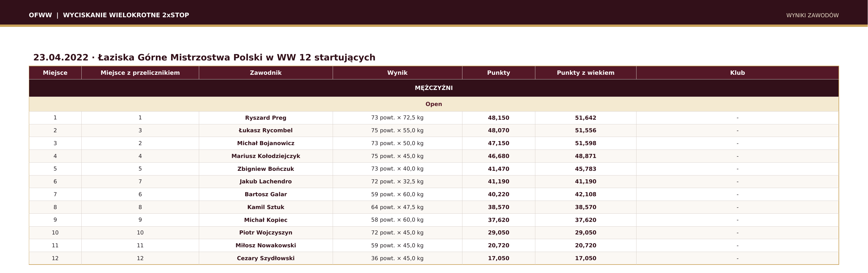
Task: Click Mariusz Kołodziejczyk's name
Action: point(266,156)
